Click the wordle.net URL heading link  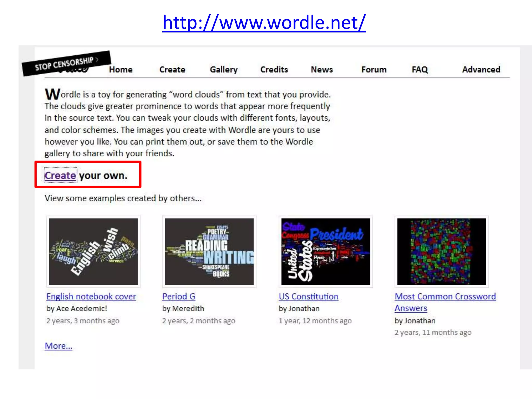pos(264,23)
